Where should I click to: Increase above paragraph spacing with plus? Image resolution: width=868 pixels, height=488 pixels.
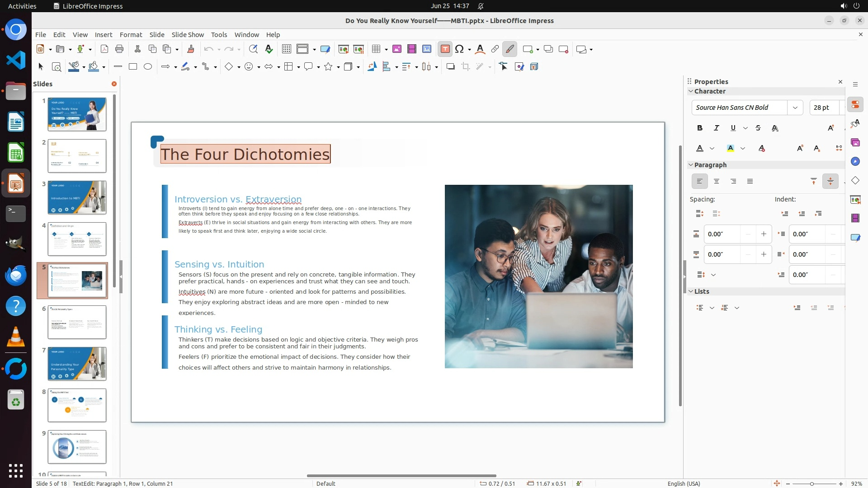click(x=764, y=234)
